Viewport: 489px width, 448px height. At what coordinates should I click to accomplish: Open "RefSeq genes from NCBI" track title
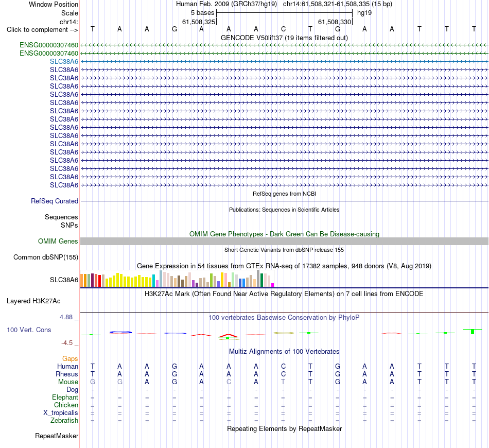[284, 194]
